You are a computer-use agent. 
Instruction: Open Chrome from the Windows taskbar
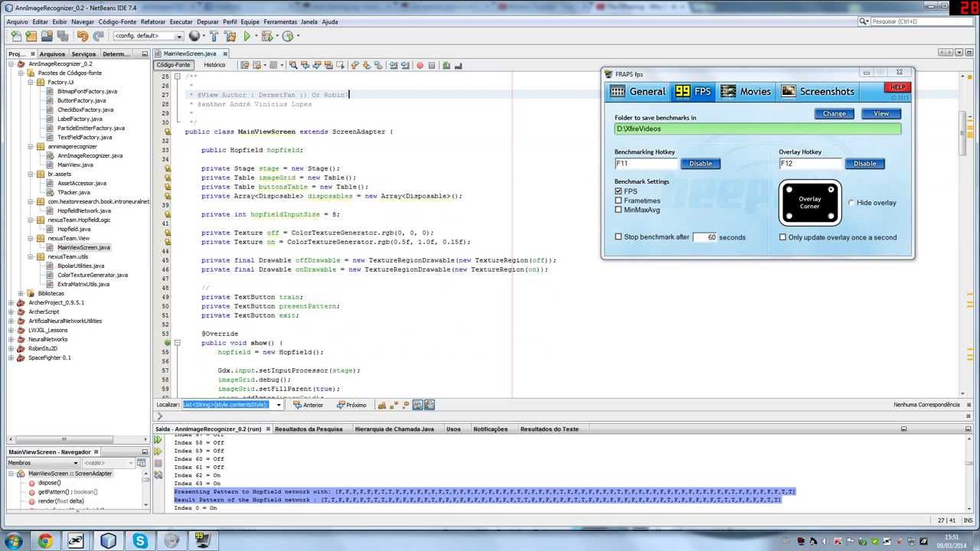tap(45, 541)
